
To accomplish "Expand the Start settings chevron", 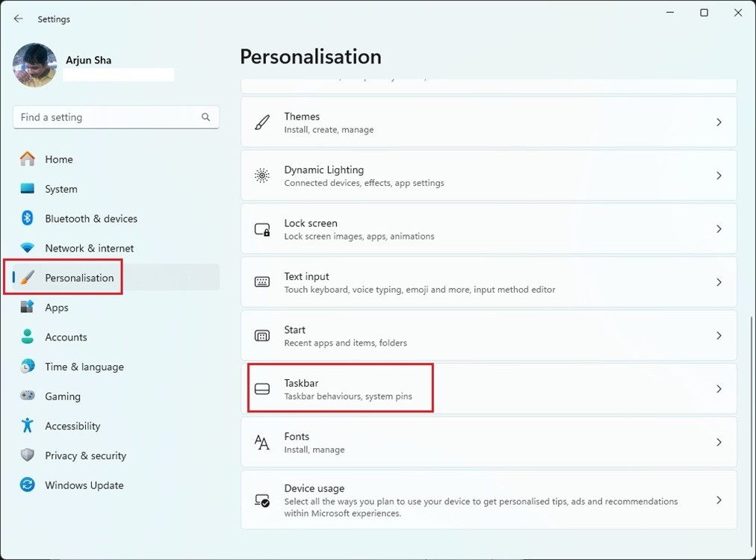I will coord(719,335).
